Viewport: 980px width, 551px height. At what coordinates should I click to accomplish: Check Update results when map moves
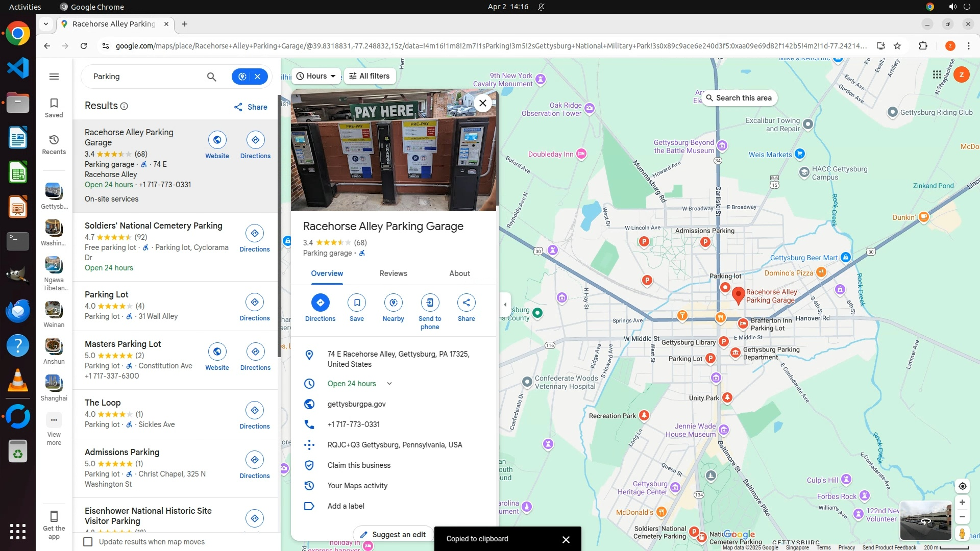(88, 542)
